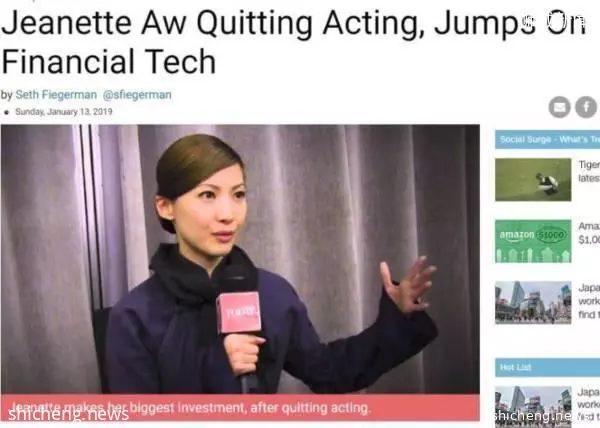This screenshot has width=600, height=428.
Task: Open the @sfiegerman Twitter handle
Action: (137, 95)
